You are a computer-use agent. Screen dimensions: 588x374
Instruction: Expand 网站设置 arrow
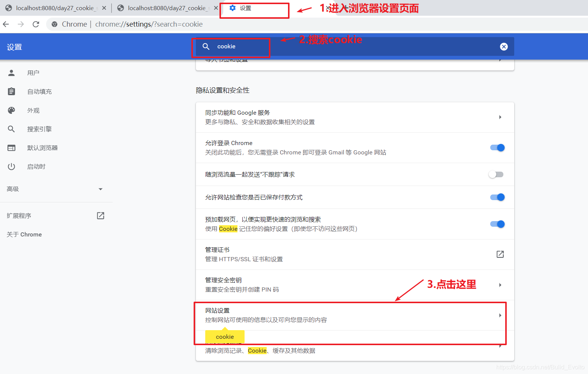[500, 315]
